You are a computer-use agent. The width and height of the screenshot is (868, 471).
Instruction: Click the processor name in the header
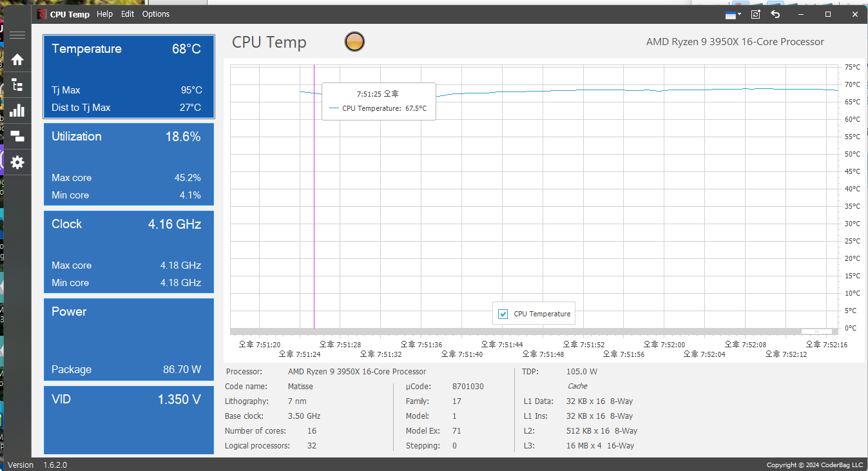(x=735, y=42)
